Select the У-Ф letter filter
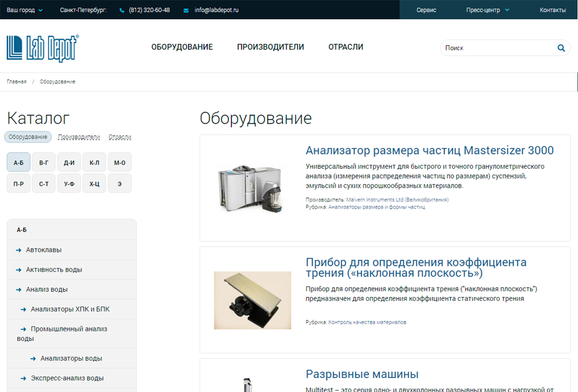Viewport: 578px width, 392px height. tap(69, 183)
